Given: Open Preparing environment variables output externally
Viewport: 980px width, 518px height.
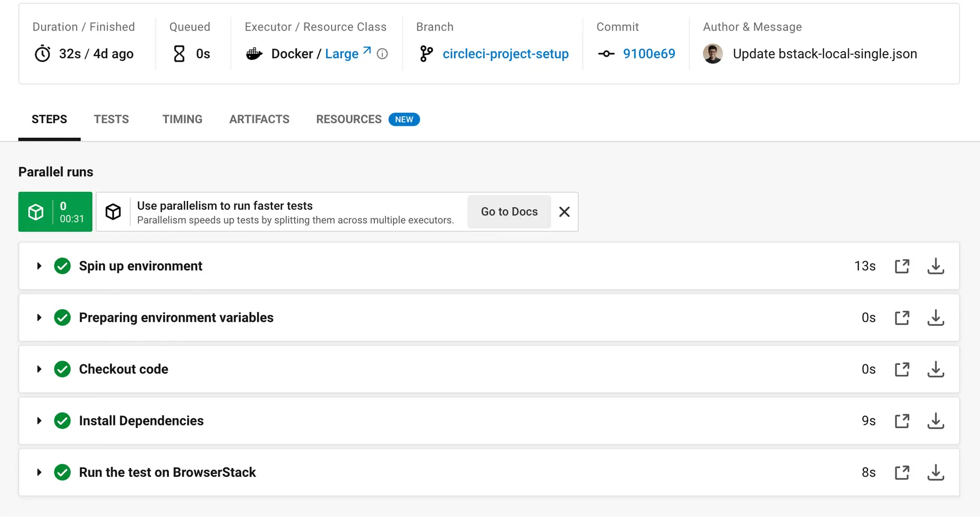Looking at the screenshot, I should click(x=902, y=318).
